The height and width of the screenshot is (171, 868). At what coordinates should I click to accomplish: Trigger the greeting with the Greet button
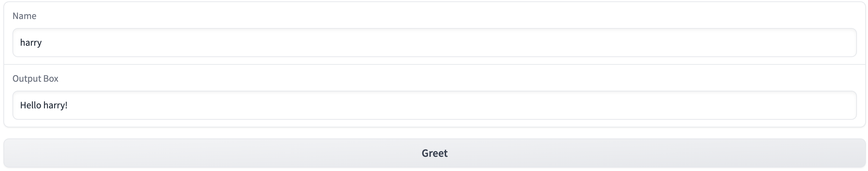tap(434, 153)
